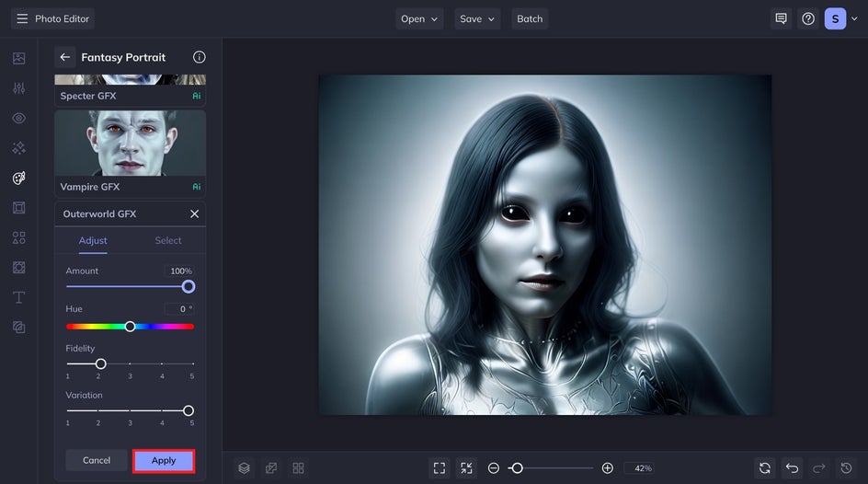Show Fantasy Portrait info icon
This screenshot has height=484, width=868.
tap(200, 57)
